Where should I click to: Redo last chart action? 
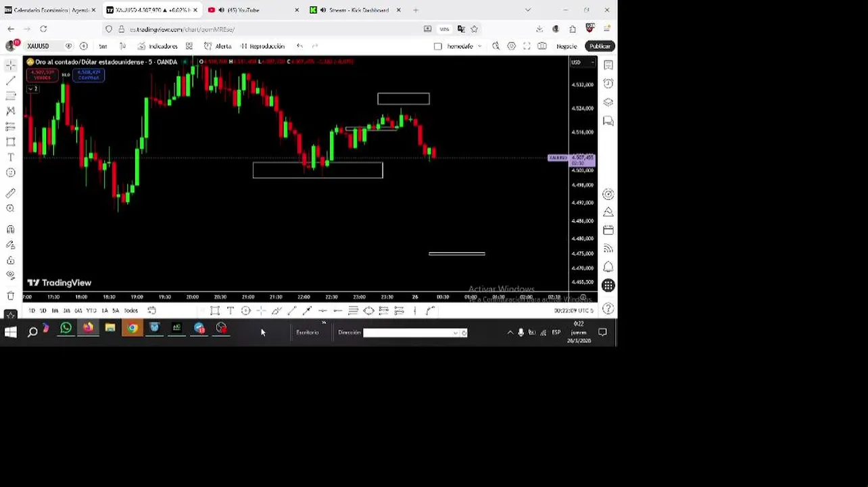coord(315,46)
